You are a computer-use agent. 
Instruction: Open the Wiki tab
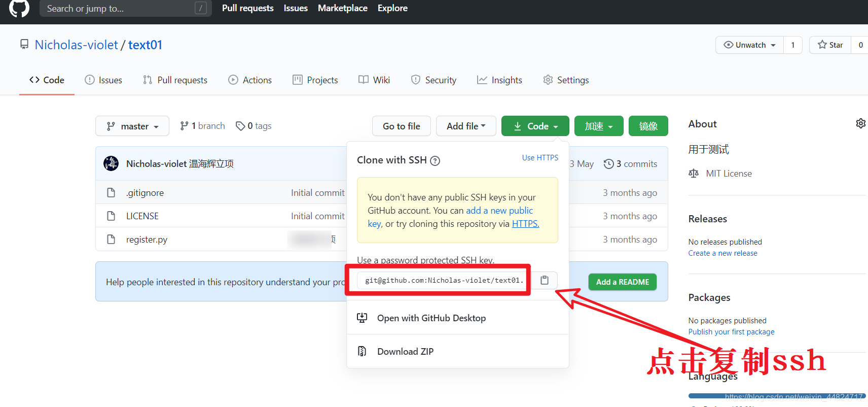(374, 80)
